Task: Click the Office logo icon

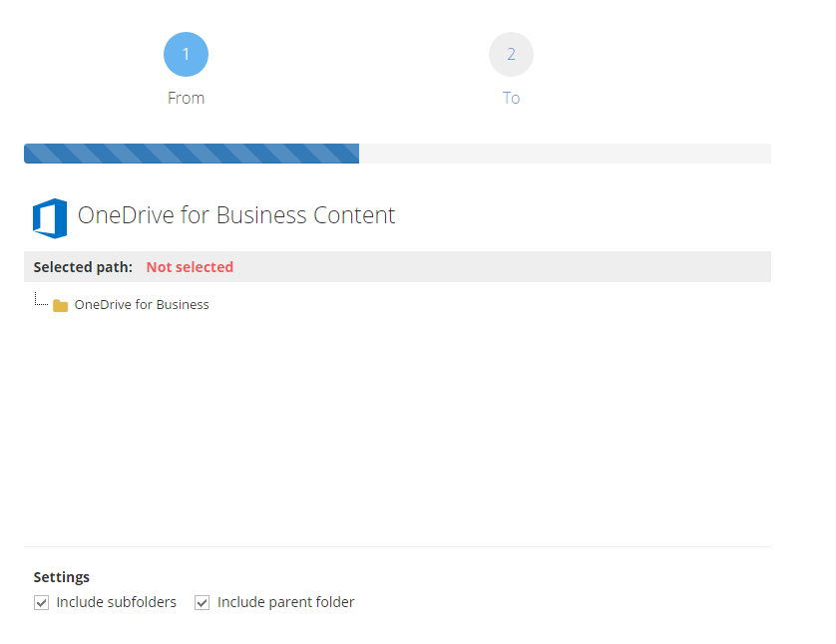Action: (x=50, y=218)
